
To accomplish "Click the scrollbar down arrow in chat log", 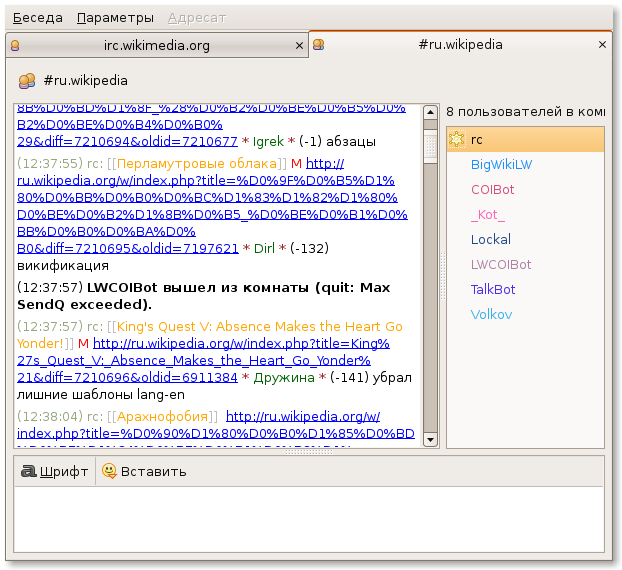I will pyautogui.click(x=430, y=439).
